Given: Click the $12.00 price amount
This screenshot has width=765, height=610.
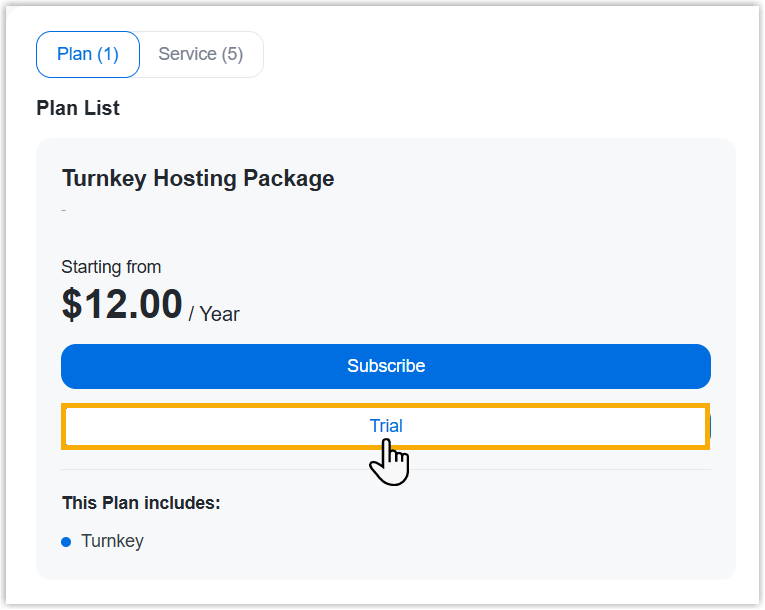Looking at the screenshot, I should coord(122,305).
